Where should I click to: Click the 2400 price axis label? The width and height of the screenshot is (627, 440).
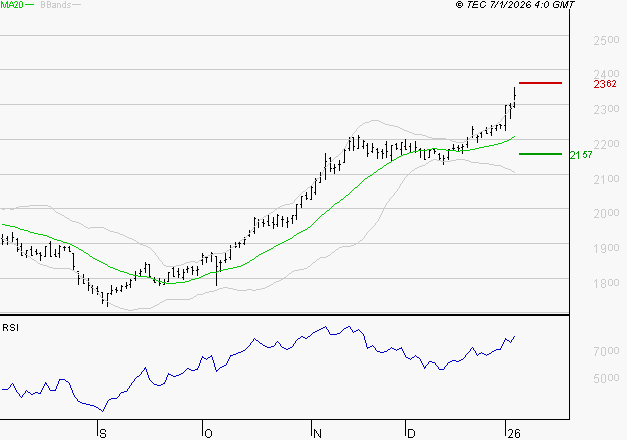[x=606, y=74]
